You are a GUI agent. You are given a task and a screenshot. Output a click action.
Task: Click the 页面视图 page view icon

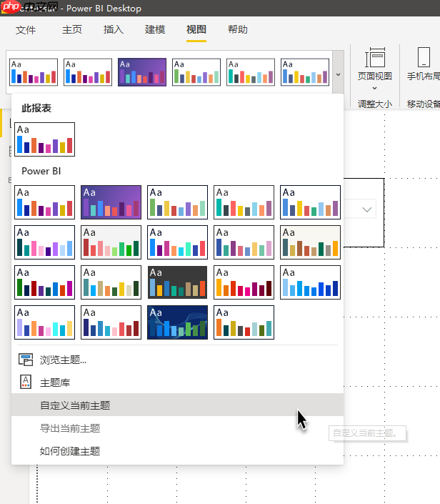coord(375,59)
